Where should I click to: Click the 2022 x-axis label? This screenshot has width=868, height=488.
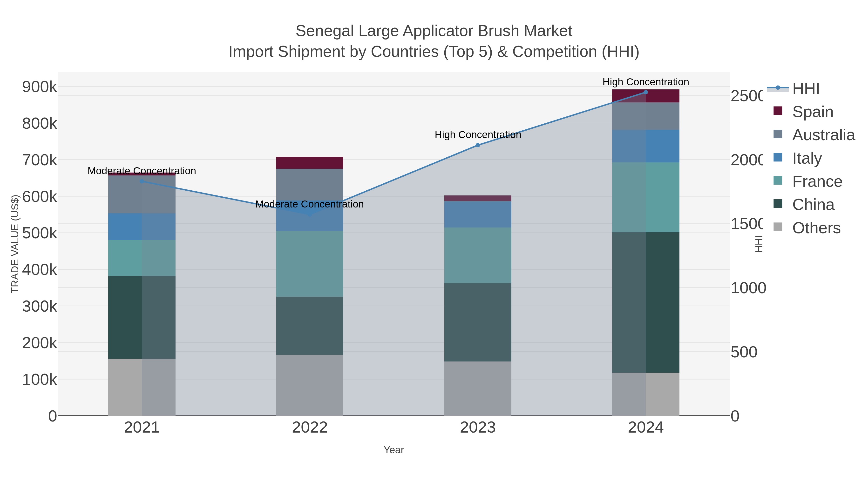[310, 428]
